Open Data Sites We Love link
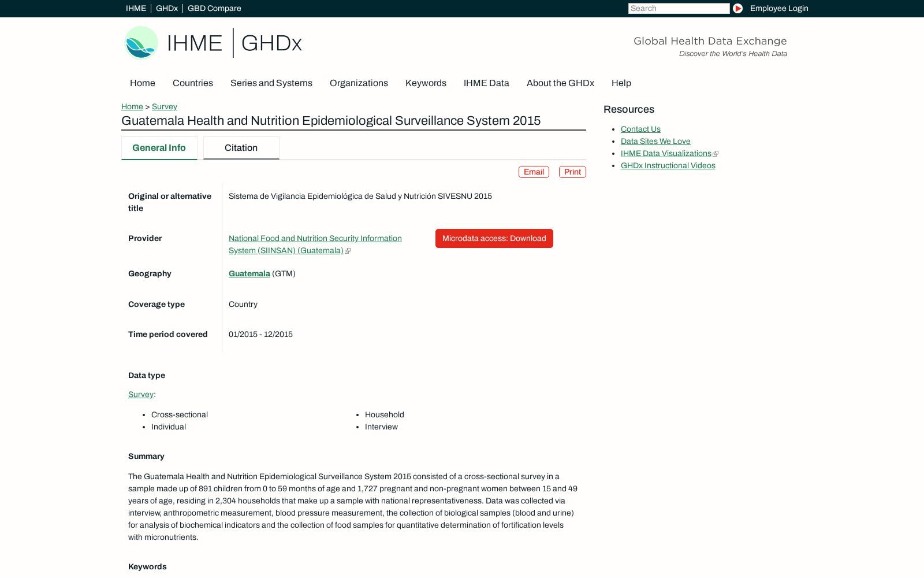924x578 pixels. coord(655,142)
